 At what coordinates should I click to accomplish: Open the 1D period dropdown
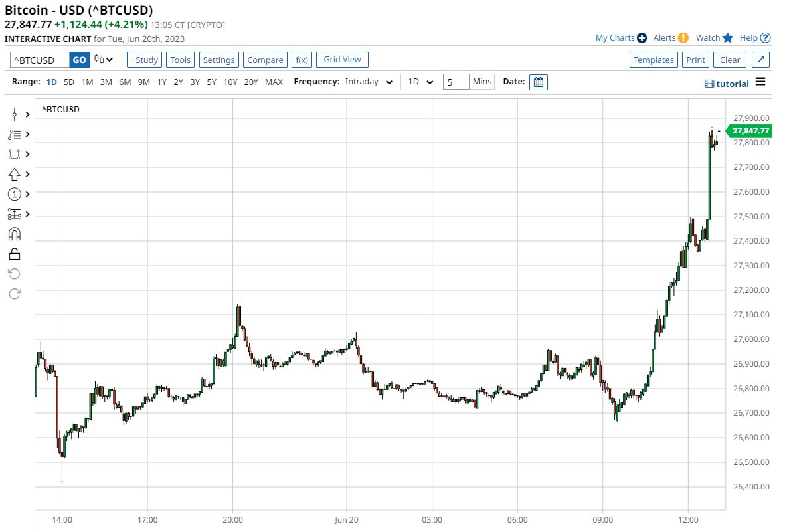coord(420,82)
